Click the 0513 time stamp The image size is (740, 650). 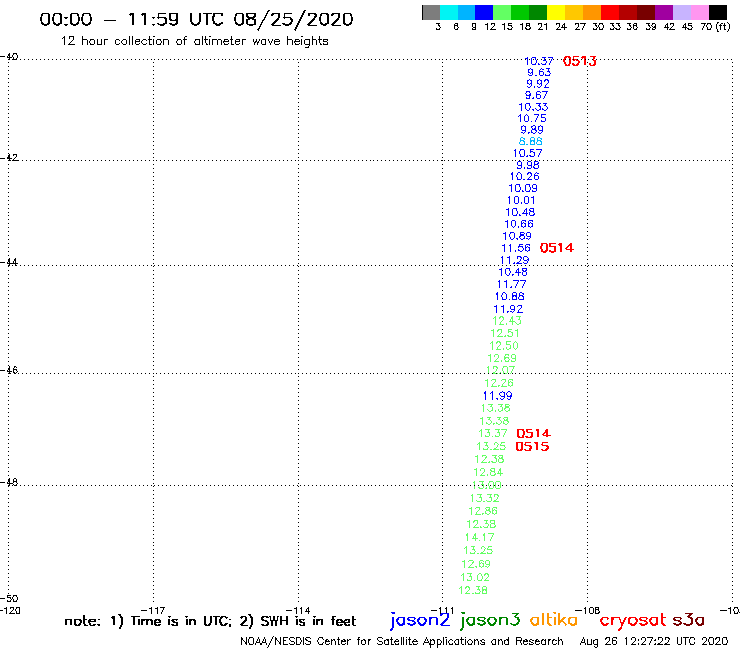[x=580, y=61]
